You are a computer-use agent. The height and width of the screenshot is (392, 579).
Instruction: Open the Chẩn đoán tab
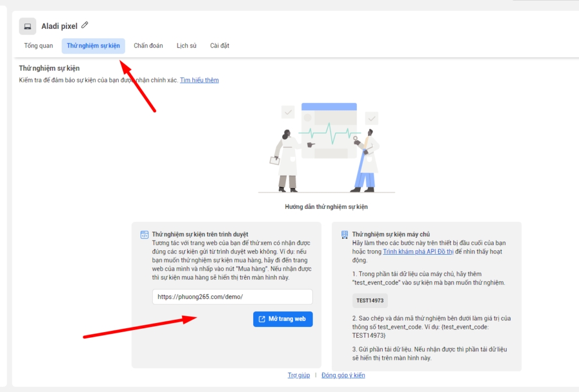[148, 46]
